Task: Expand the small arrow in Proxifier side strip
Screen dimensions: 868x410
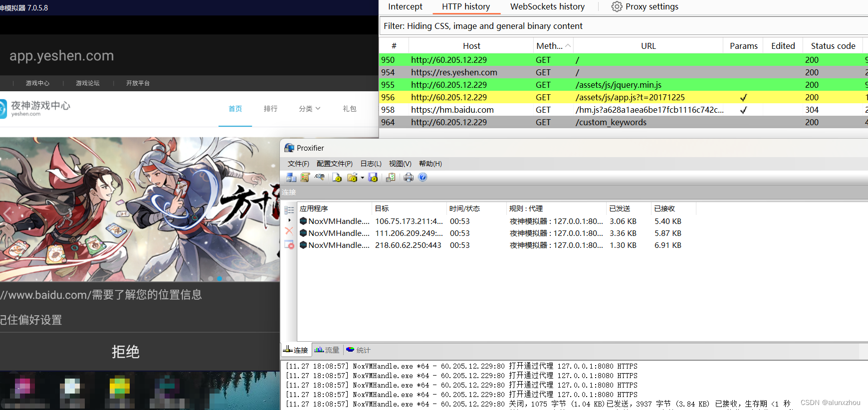Action: pyautogui.click(x=289, y=220)
